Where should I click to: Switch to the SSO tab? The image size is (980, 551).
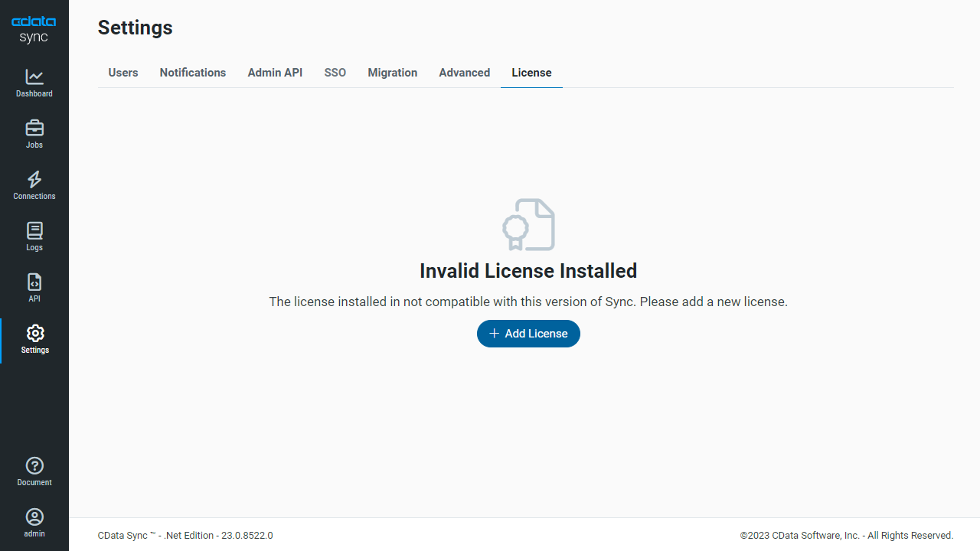[x=335, y=73]
